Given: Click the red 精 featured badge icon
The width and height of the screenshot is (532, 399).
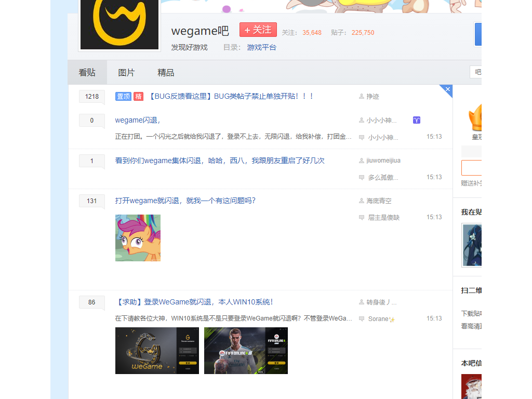Looking at the screenshot, I should click(138, 96).
